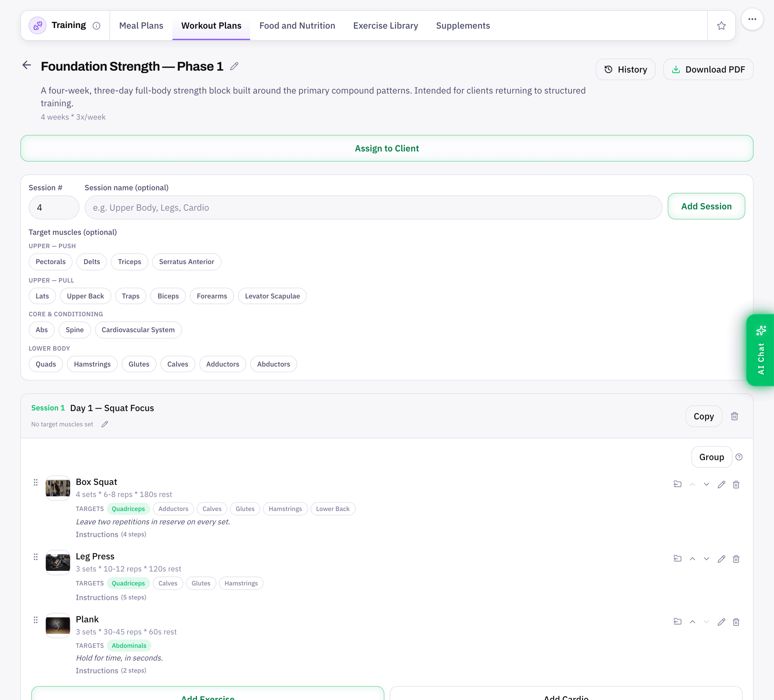Delete the Leg Press exercise
The height and width of the screenshot is (700, 774).
[x=735, y=559]
